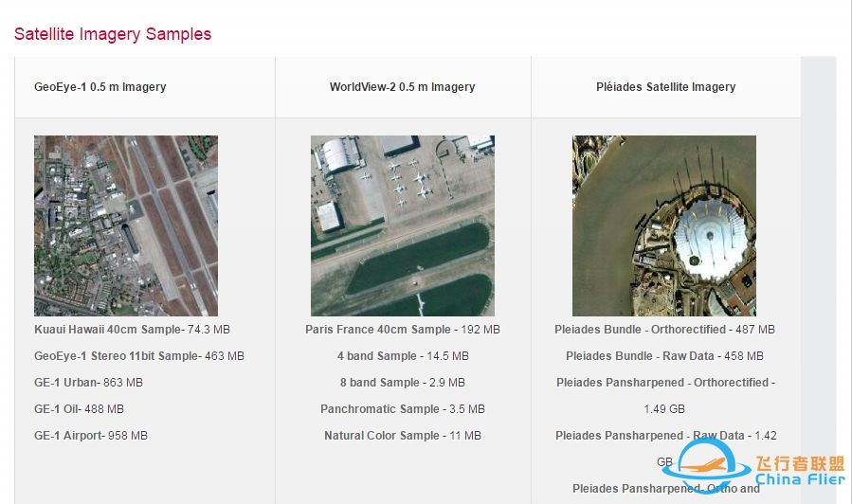The height and width of the screenshot is (504, 852).
Task: Download the GE-1 Airport sample
Action: coord(67,436)
